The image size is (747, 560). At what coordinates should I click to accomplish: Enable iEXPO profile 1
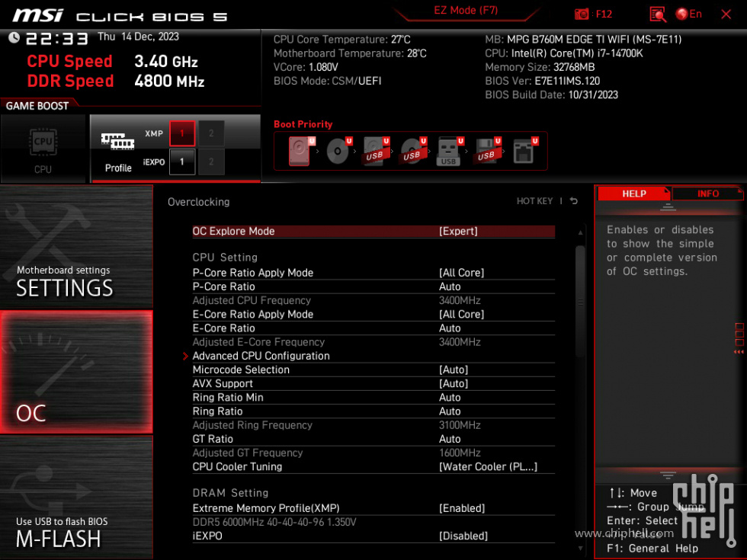coord(182,162)
